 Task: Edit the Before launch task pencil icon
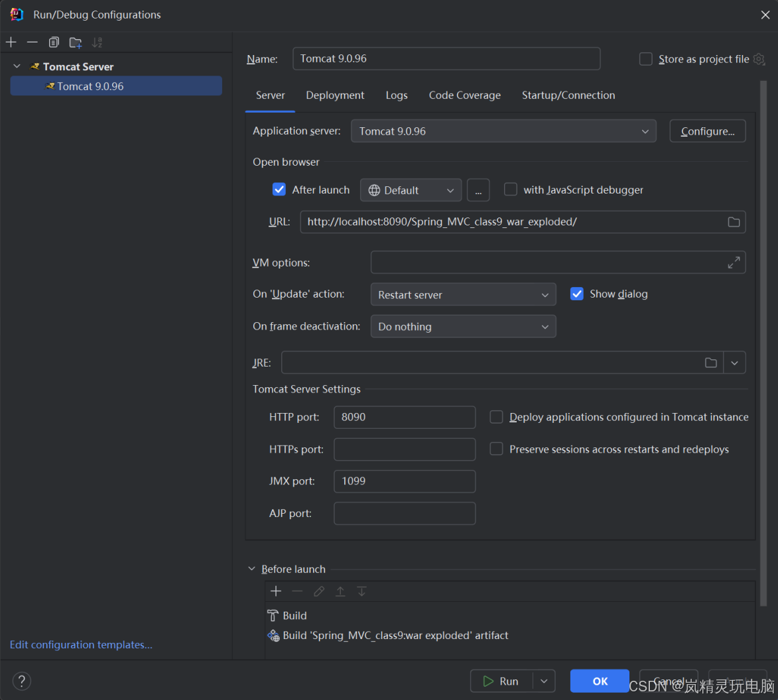(319, 591)
